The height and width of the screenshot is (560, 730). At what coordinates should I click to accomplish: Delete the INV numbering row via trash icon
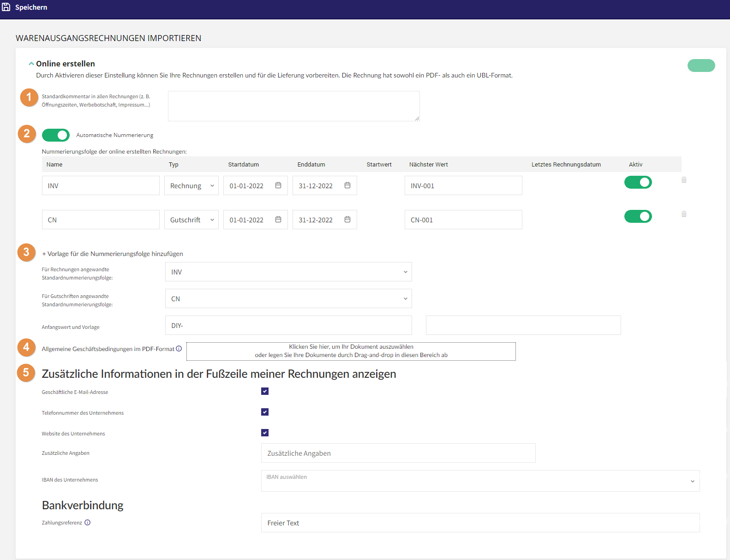pyautogui.click(x=684, y=180)
